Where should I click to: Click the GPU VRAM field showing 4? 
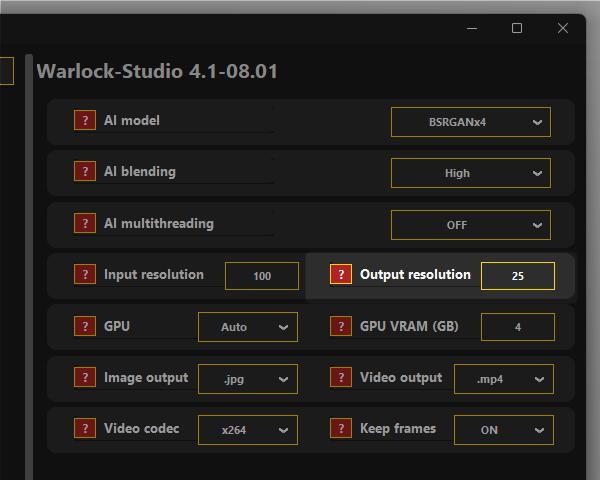518,327
